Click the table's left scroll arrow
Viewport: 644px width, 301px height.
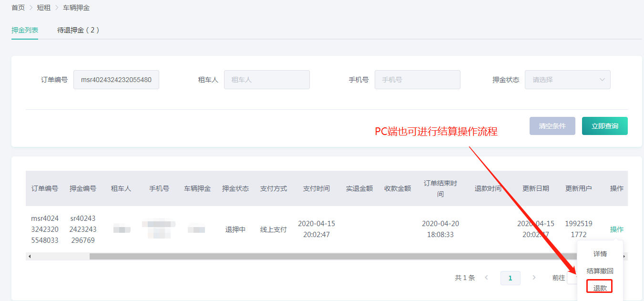click(30, 257)
